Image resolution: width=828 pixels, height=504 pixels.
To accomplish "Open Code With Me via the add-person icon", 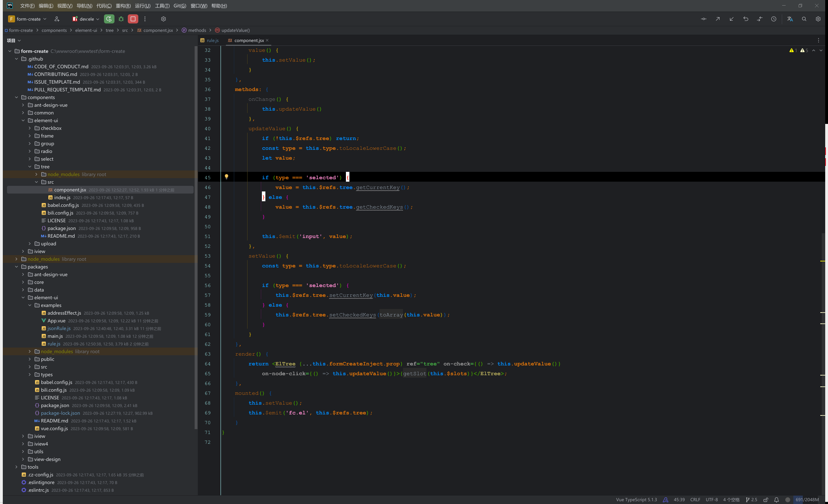I will coord(57,19).
